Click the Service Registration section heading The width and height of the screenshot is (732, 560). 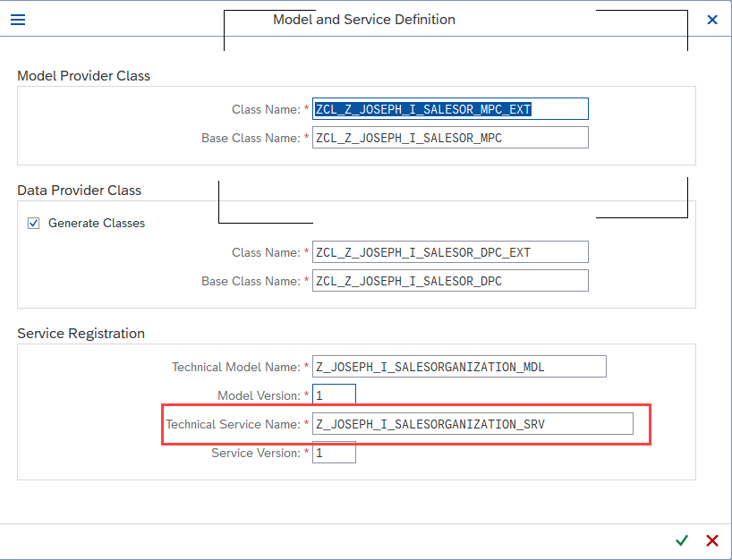point(81,334)
